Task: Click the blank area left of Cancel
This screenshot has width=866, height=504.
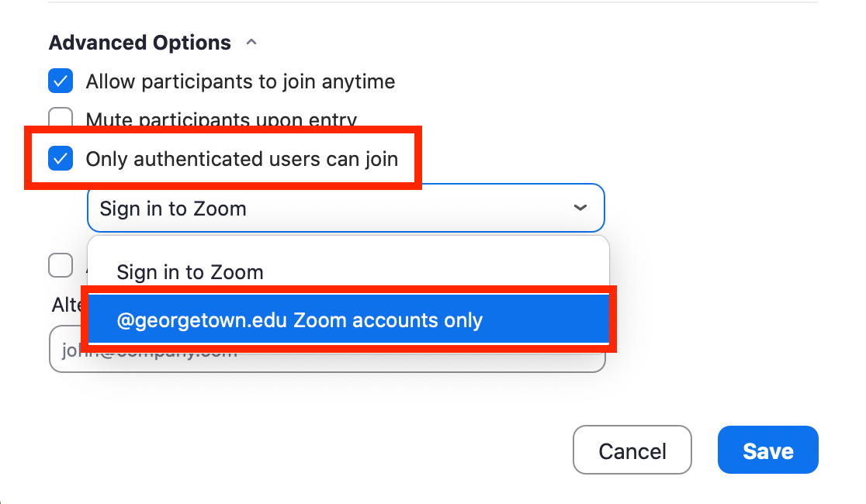Action: [x=310, y=450]
